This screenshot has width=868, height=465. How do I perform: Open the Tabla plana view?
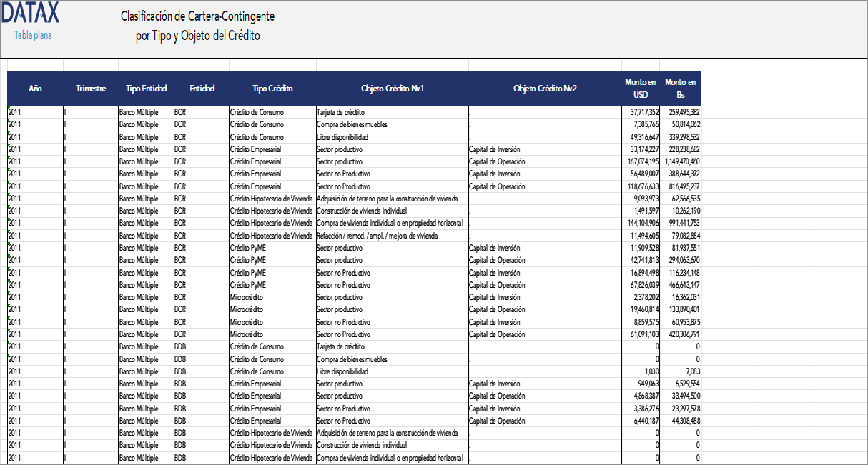(31, 34)
